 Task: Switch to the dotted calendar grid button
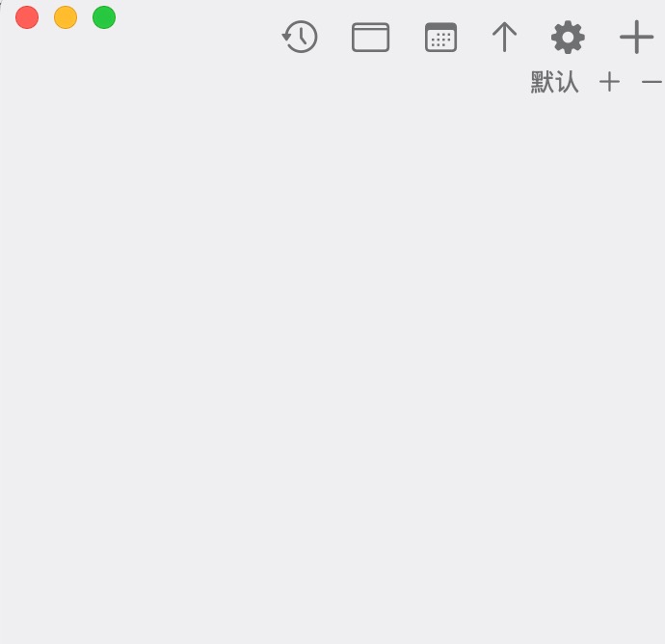440,38
